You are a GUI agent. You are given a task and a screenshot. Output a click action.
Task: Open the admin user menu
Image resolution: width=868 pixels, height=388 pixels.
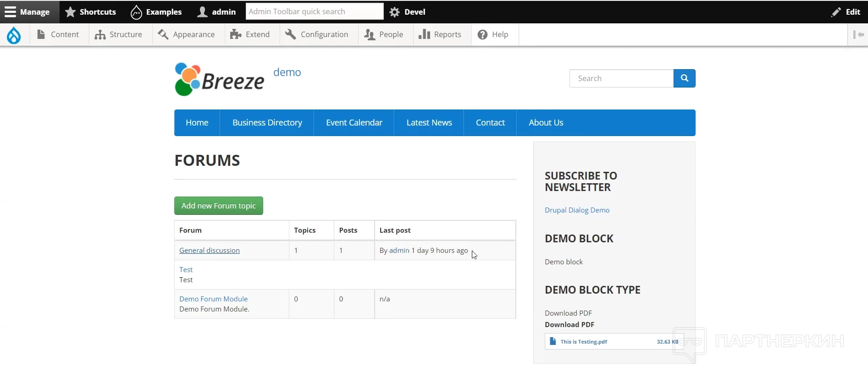coord(216,12)
